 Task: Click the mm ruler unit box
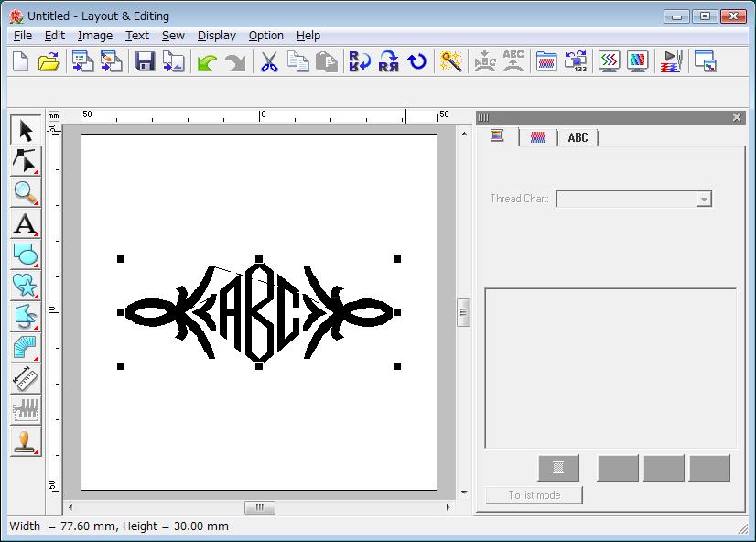pyautogui.click(x=53, y=116)
